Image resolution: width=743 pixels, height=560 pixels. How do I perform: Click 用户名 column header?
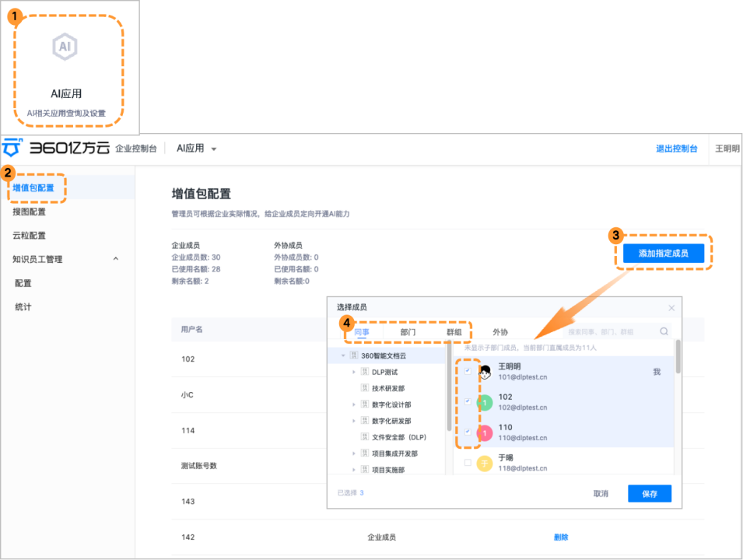(x=191, y=329)
